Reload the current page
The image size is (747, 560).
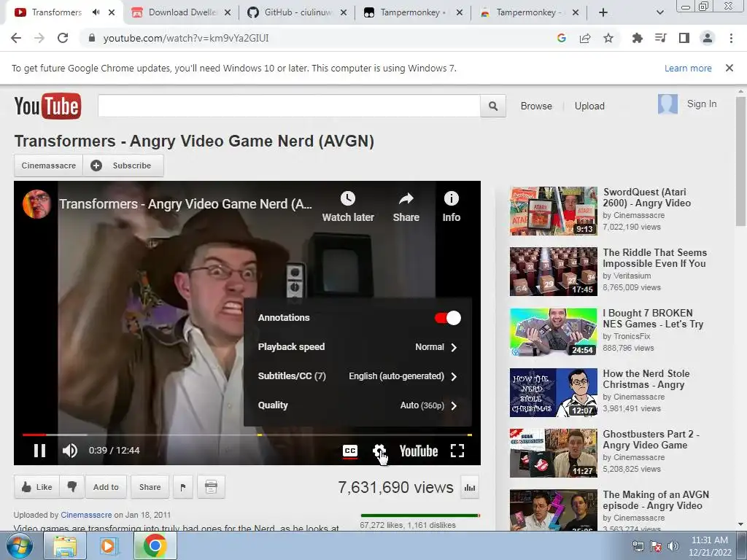click(63, 38)
